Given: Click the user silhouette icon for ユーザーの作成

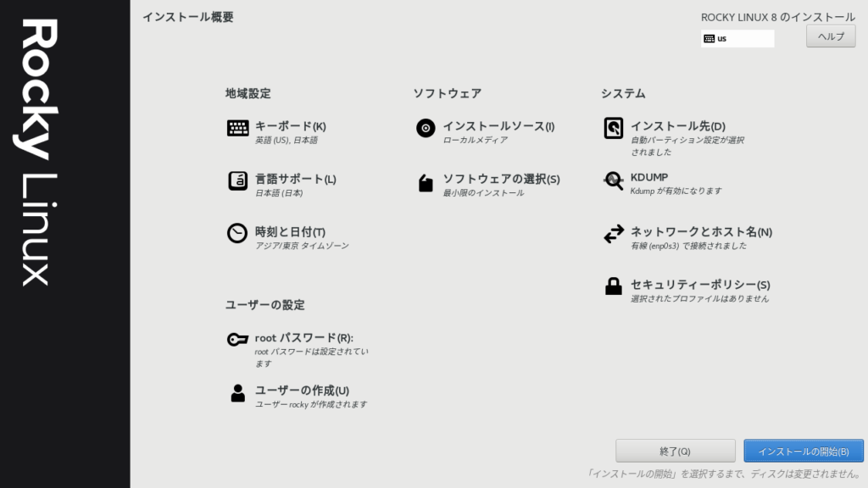Looking at the screenshot, I should click(x=237, y=392).
